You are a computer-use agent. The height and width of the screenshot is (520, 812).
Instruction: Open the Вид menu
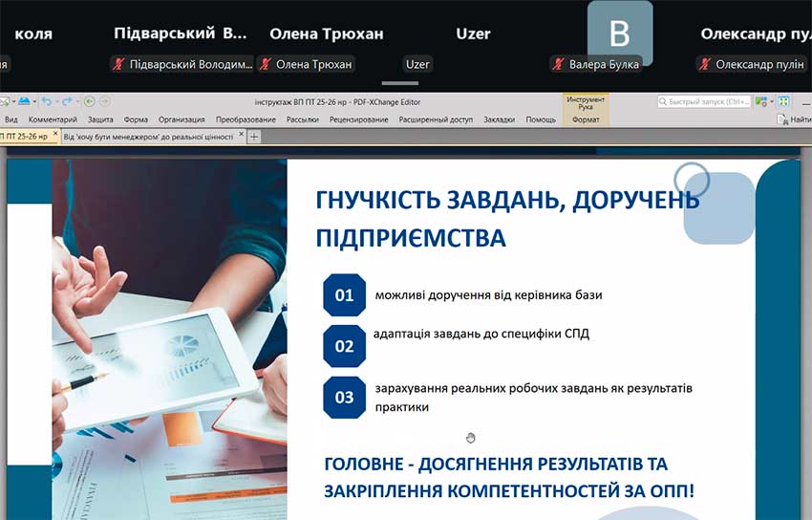(x=11, y=119)
